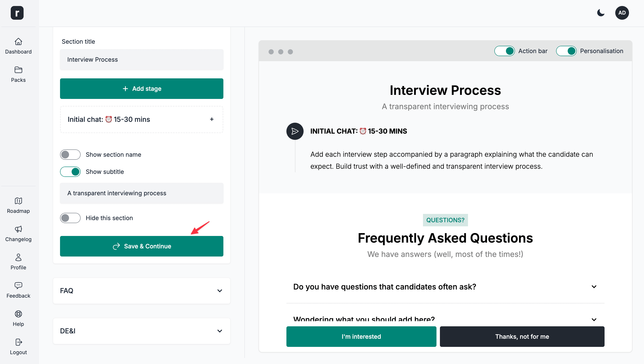Screen dimensions: 644x364
Task: Open your Profile settings
Action: [18, 262]
